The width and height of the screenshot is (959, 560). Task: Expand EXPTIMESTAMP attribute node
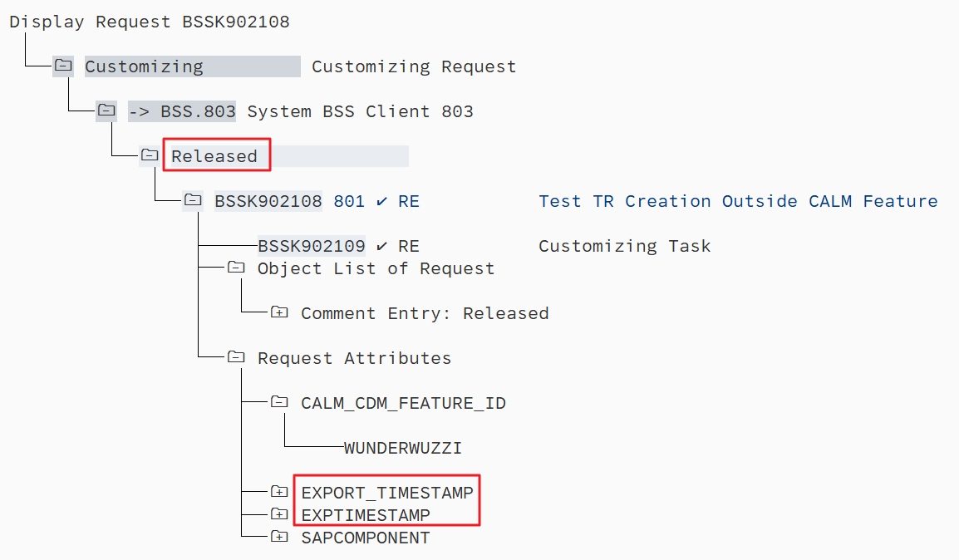(279, 514)
